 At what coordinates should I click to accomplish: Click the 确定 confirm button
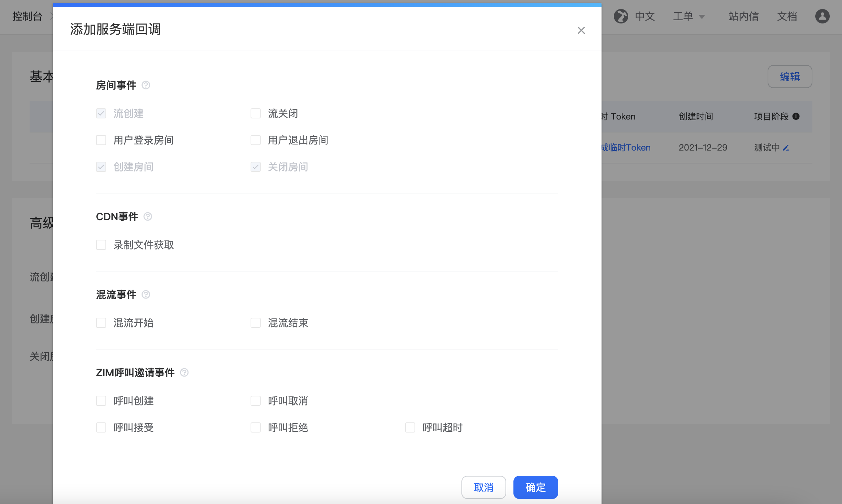click(x=535, y=487)
